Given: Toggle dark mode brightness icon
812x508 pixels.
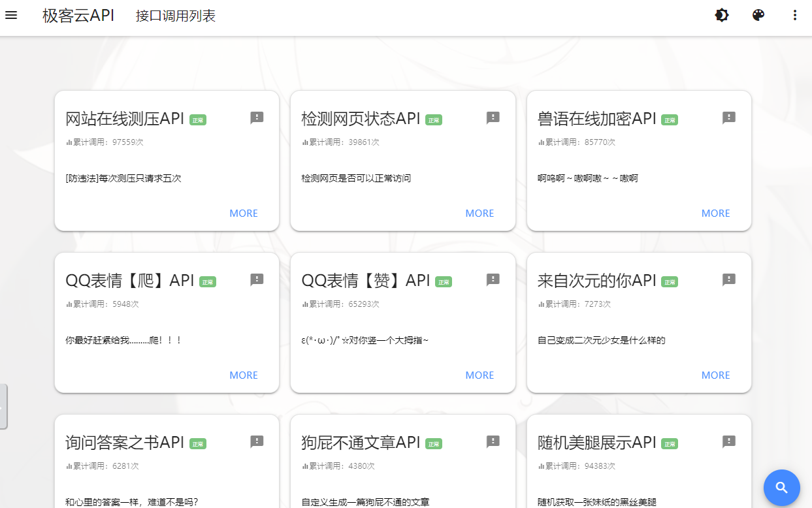Looking at the screenshot, I should click(722, 15).
